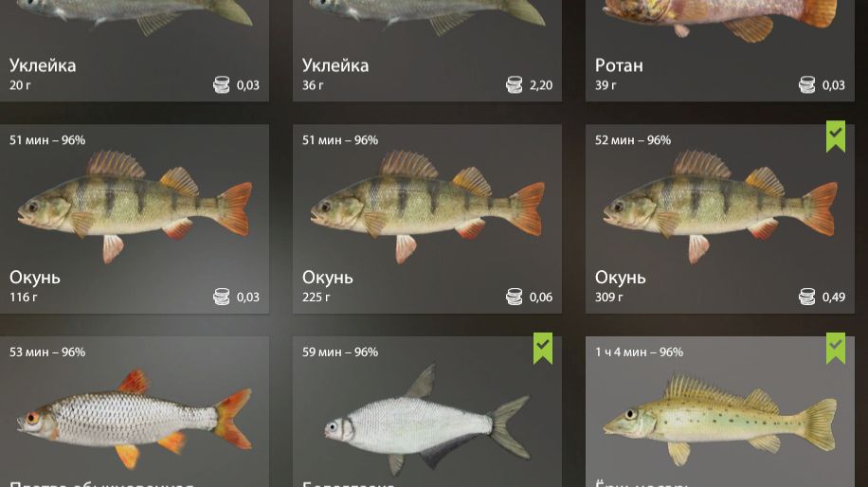
Task: Click the 2,20 price on Уклейка card
Action: point(541,85)
